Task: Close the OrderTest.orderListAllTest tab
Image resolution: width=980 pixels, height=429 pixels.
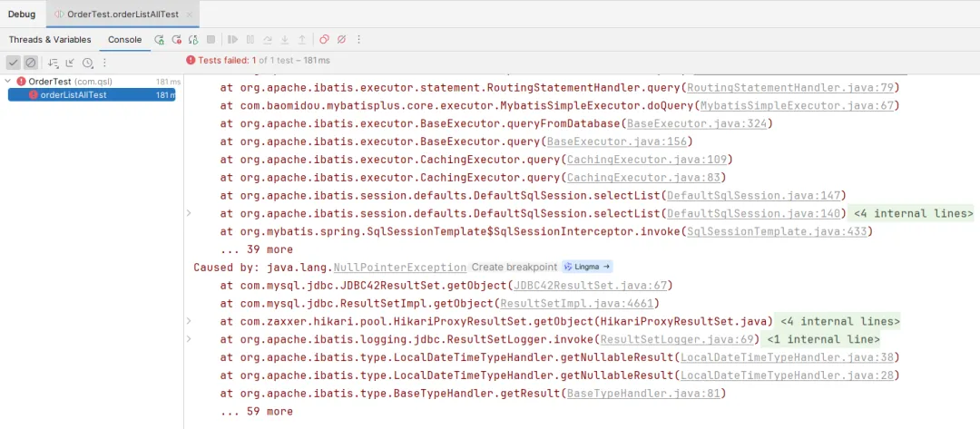Action: [x=190, y=14]
